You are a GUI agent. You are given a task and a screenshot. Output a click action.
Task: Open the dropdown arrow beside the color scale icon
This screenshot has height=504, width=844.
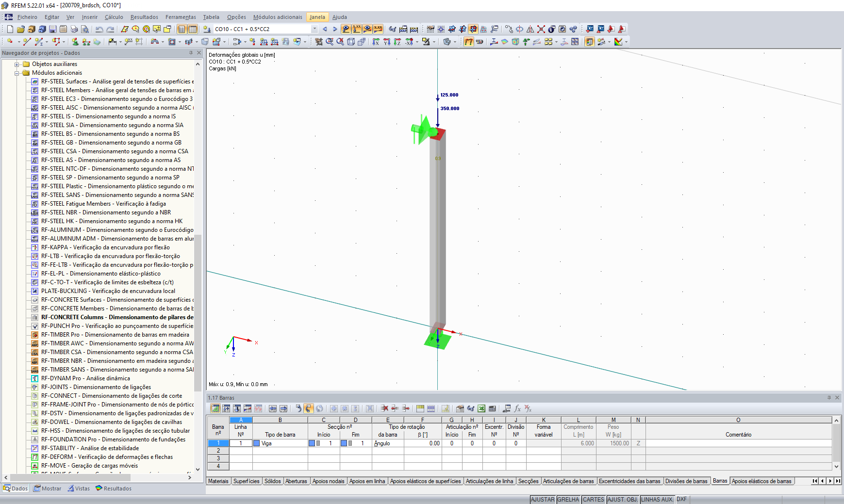626,42
